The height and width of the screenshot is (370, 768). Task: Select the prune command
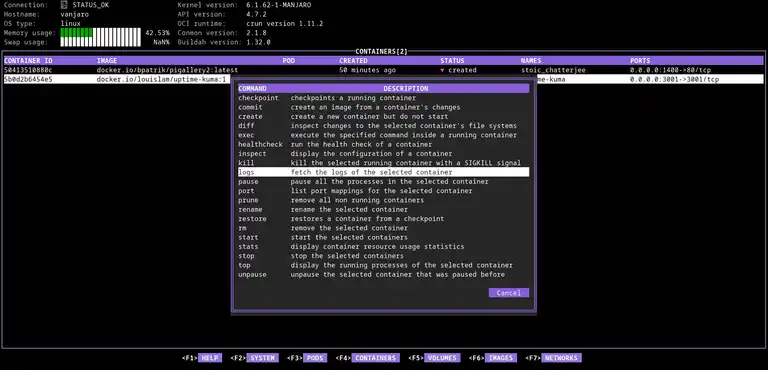pos(384,200)
